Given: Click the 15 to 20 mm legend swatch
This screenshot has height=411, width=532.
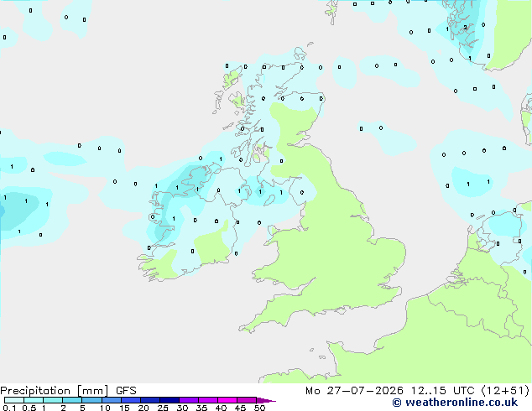Looking at the screenshot, I should pos(131,400).
